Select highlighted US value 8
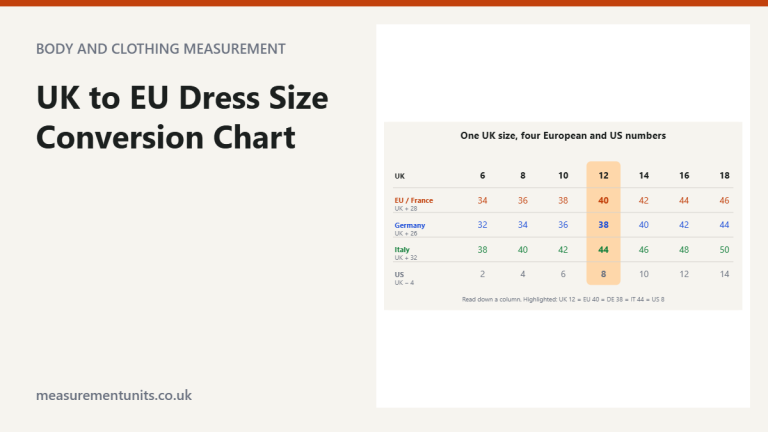The width and height of the screenshot is (768, 432). coord(603,274)
